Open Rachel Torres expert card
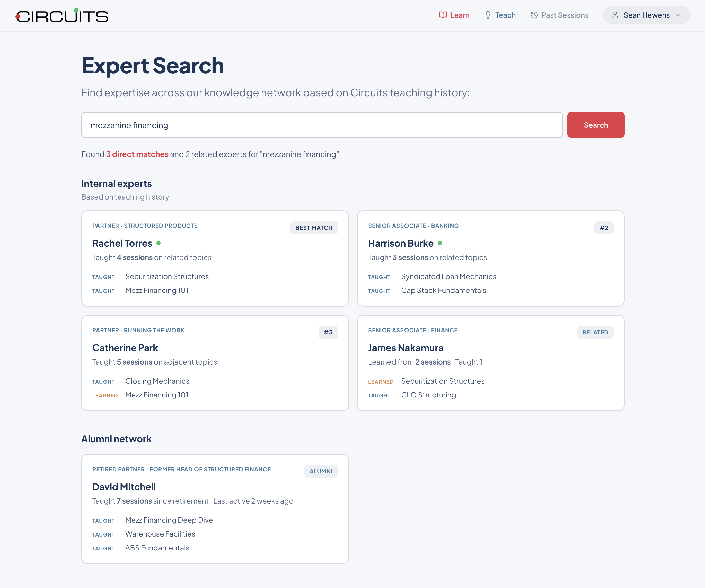705x588 pixels. pos(215,258)
